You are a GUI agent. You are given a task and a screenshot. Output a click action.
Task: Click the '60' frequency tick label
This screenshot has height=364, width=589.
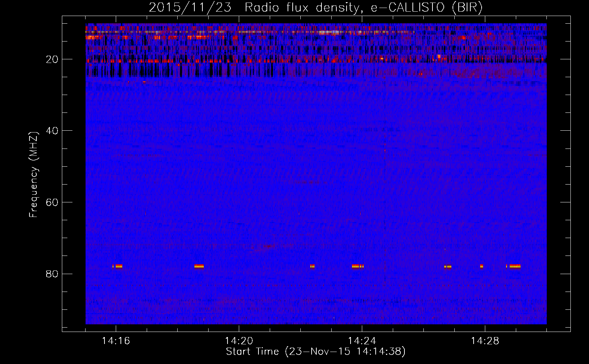52,202
